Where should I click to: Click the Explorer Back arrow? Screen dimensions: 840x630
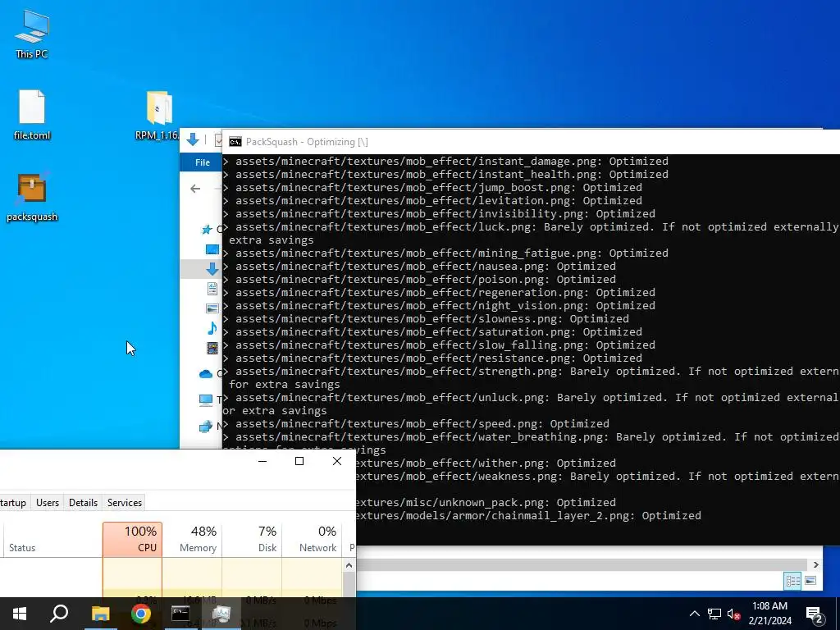click(x=195, y=189)
